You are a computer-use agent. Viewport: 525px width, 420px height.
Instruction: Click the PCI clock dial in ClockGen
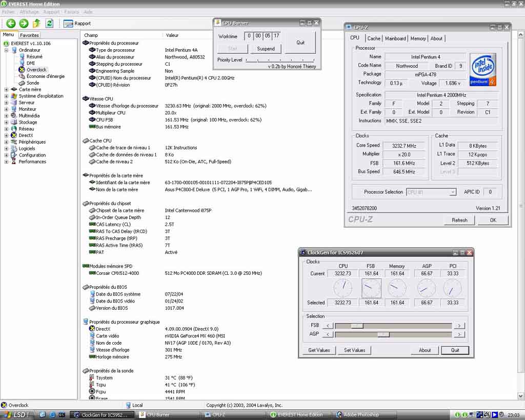pyautogui.click(x=453, y=288)
